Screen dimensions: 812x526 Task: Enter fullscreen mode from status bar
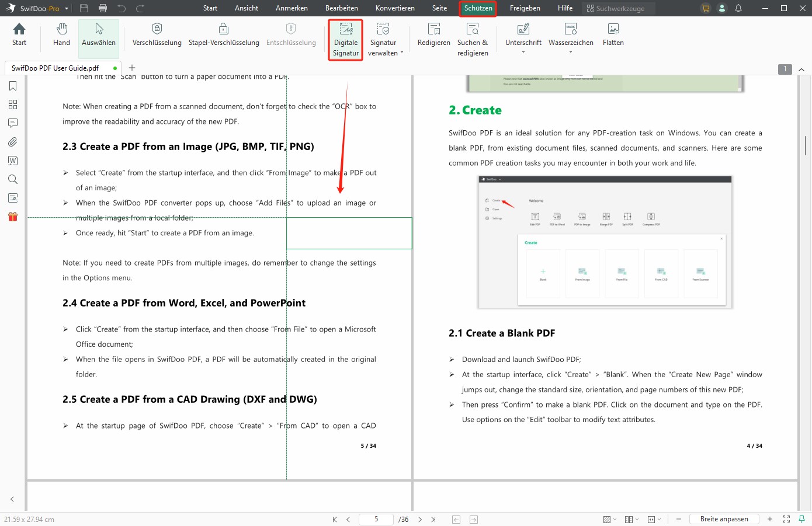pos(786,519)
